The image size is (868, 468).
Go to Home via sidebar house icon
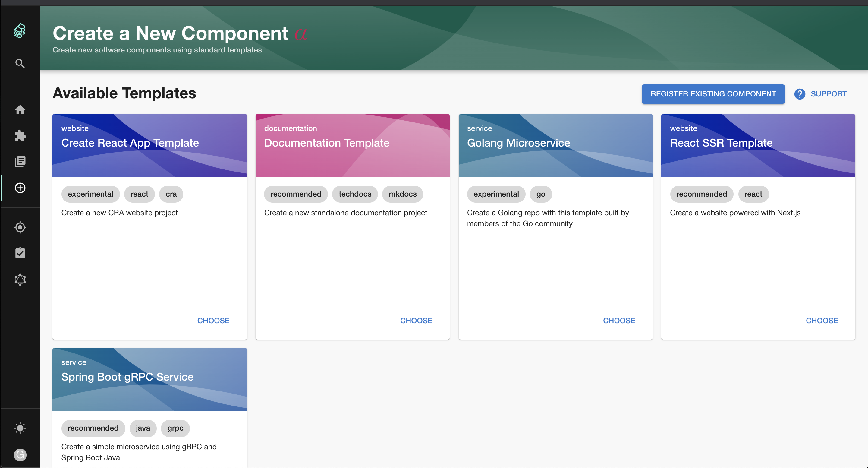pyautogui.click(x=20, y=109)
